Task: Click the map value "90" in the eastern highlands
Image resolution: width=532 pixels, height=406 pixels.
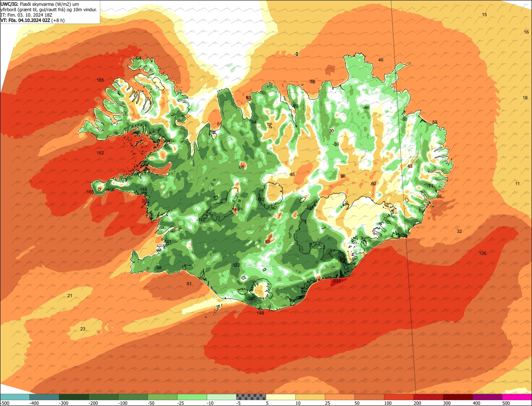Action: click(343, 176)
